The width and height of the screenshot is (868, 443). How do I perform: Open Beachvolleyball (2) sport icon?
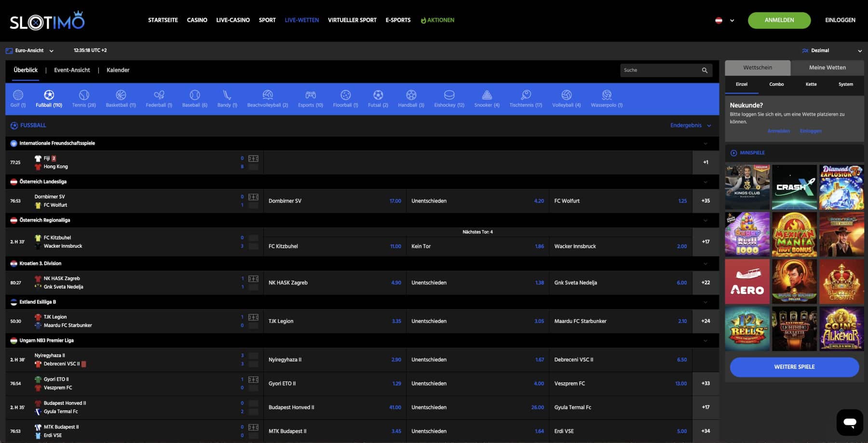pyautogui.click(x=268, y=95)
